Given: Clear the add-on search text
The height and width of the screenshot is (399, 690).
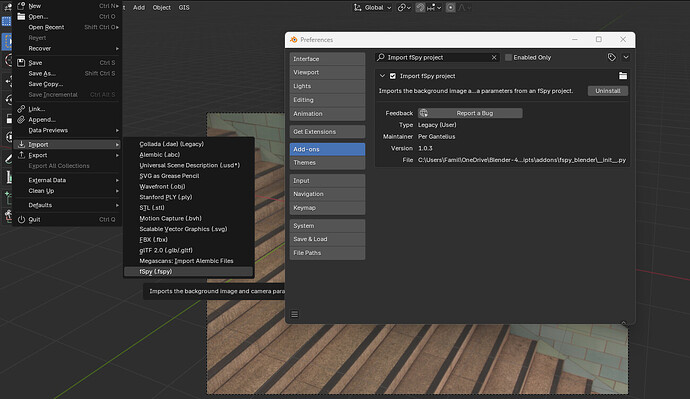Looking at the screenshot, I should point(494,57).
